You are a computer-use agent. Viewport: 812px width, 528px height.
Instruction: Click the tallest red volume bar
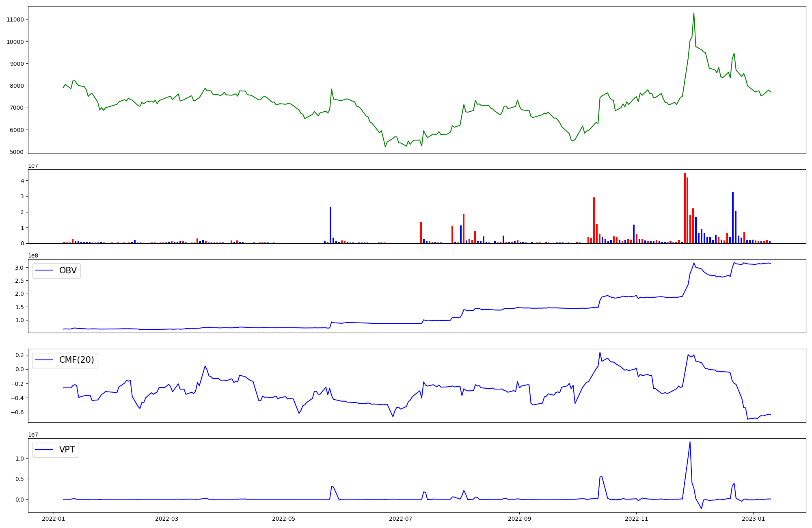click(x=685, y=208)
